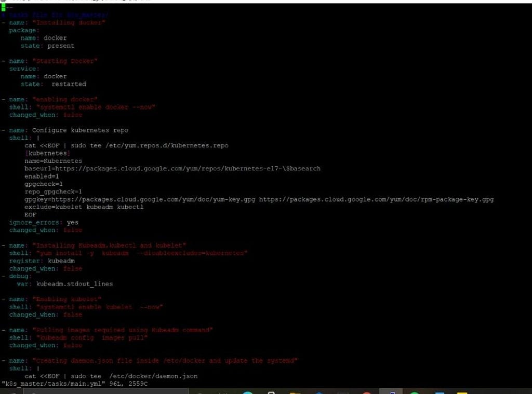Click the '[kubernetes]' section header line
Image resolution: width=532 pixels, height=394 pixels.
47,153
